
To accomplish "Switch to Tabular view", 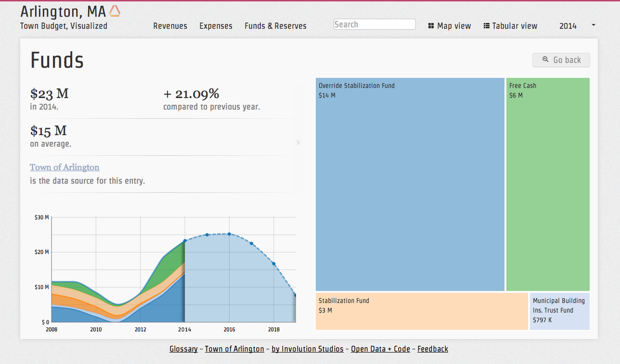I will tap(510, 26).
